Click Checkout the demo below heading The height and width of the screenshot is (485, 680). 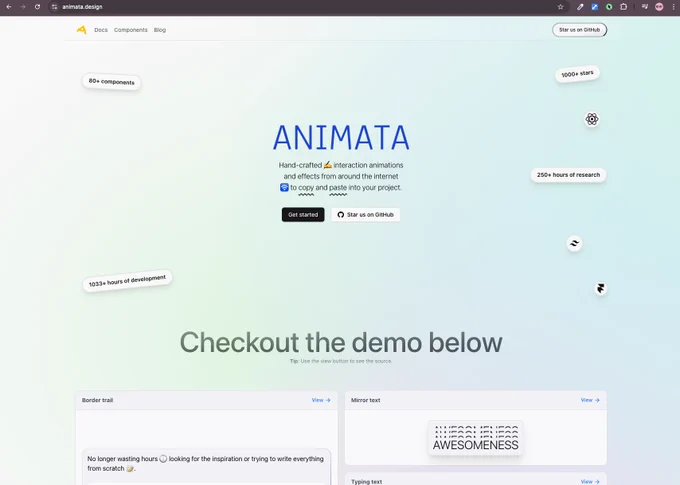pos(341,342)
